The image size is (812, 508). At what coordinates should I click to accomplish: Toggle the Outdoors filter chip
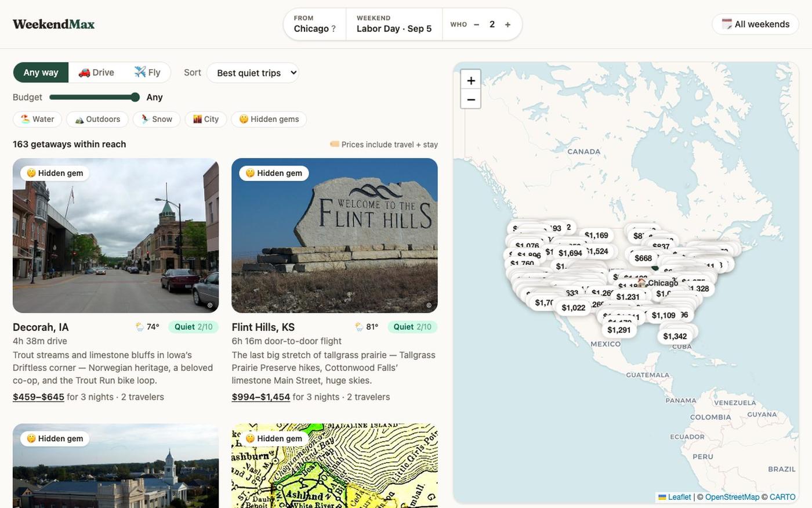[x=97, y=119]
